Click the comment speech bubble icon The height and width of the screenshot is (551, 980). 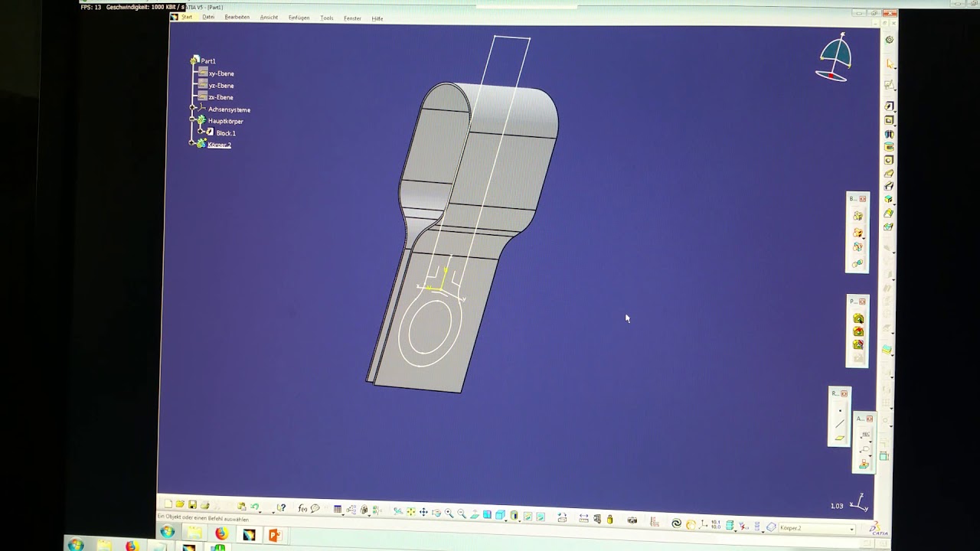[x=315, y=508]
